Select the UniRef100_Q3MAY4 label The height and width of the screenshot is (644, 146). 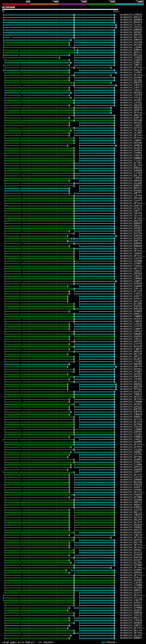(x=131, y=50)
